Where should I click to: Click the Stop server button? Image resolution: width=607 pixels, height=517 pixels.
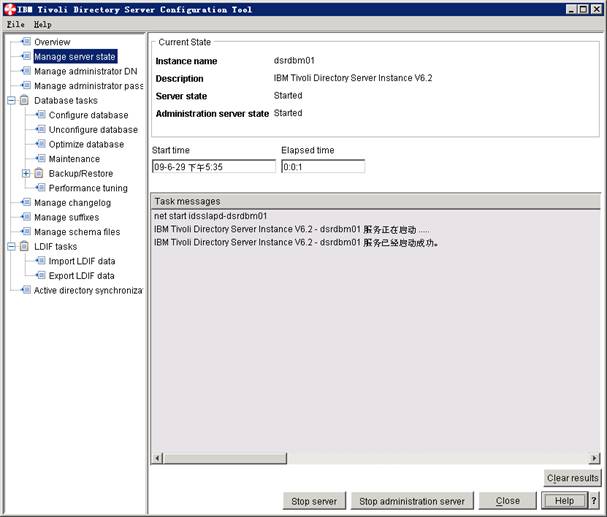click(x=314, y=501)
